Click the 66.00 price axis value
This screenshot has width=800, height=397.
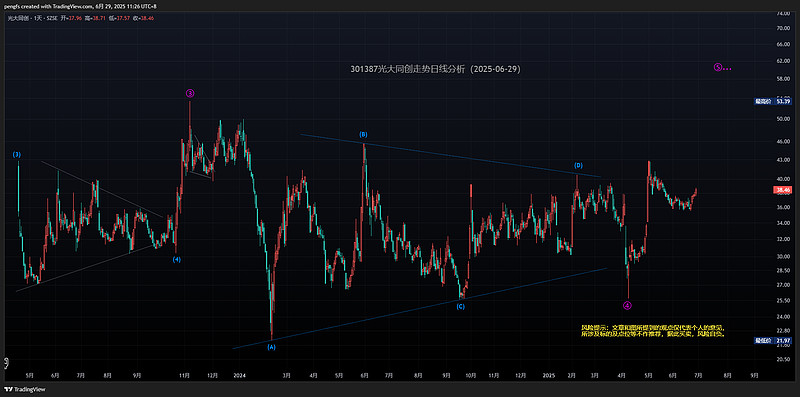point(783,44)
